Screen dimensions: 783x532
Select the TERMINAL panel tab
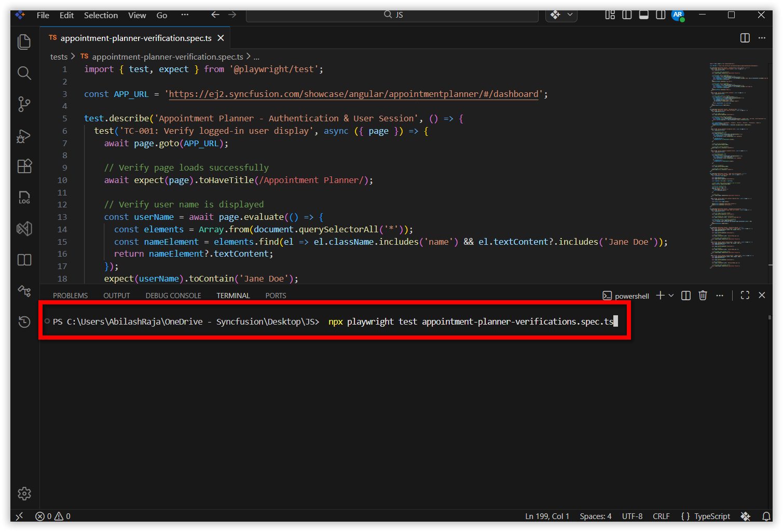[x=233, y=296]
